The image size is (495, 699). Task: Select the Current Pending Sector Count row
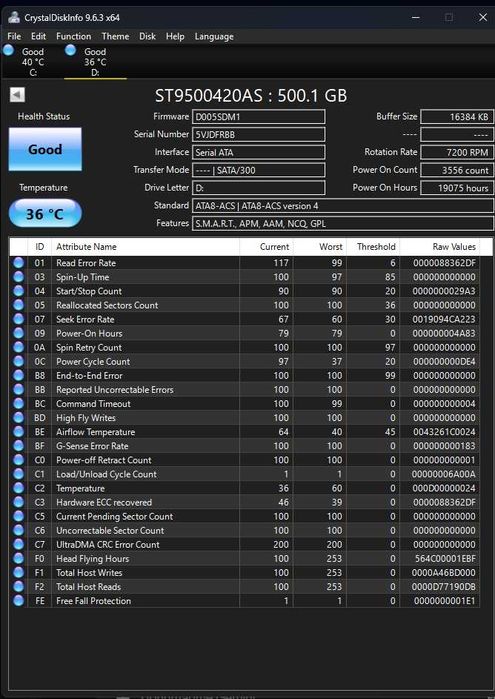tap(244, 516)
